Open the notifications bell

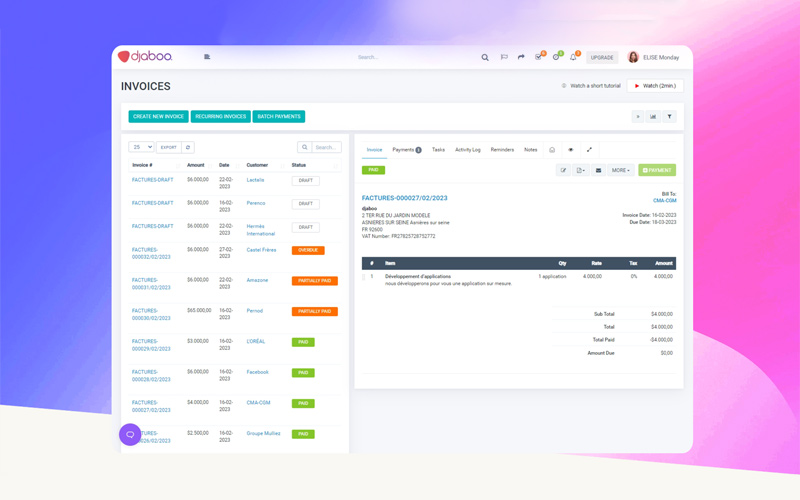pyautogui.click(x=574, y=57)
